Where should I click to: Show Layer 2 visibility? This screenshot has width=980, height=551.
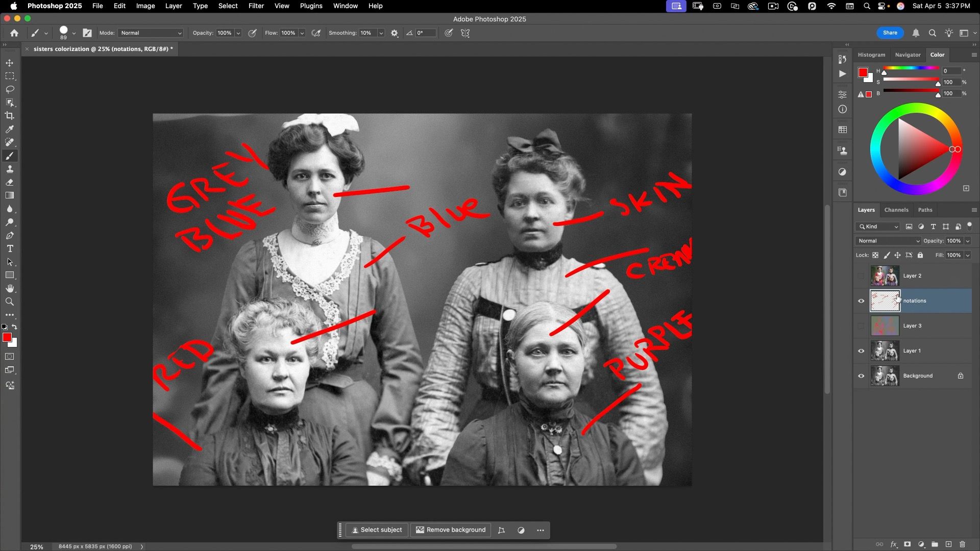(x=861, y=276)
